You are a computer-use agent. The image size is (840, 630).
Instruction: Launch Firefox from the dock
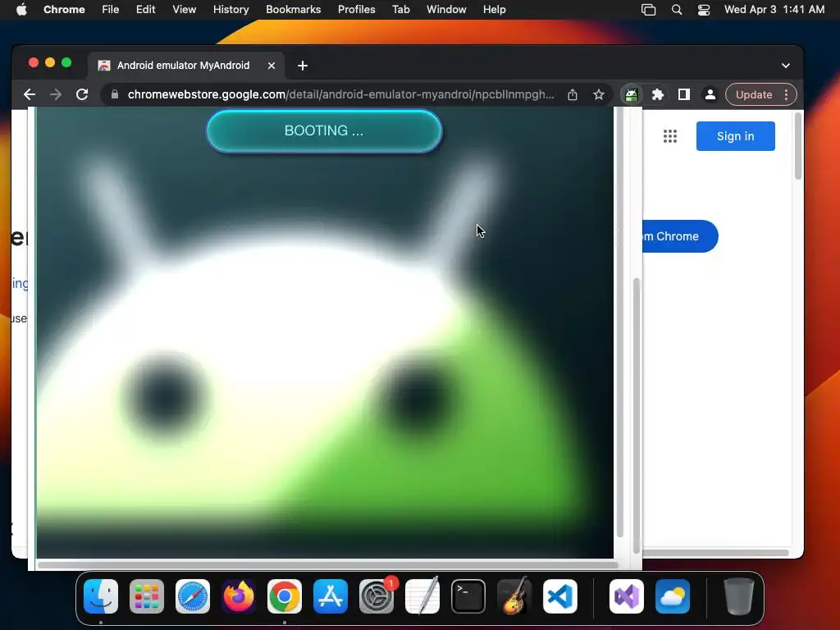239,596
